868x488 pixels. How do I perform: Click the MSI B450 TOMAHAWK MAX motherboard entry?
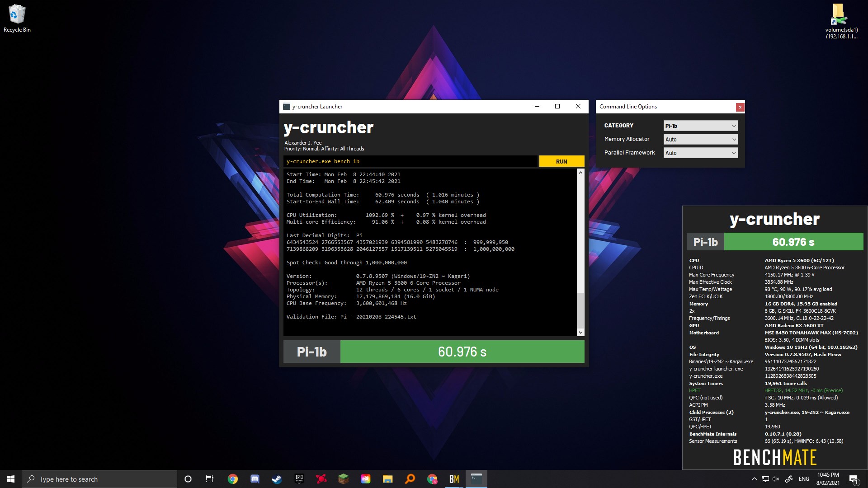811,333
